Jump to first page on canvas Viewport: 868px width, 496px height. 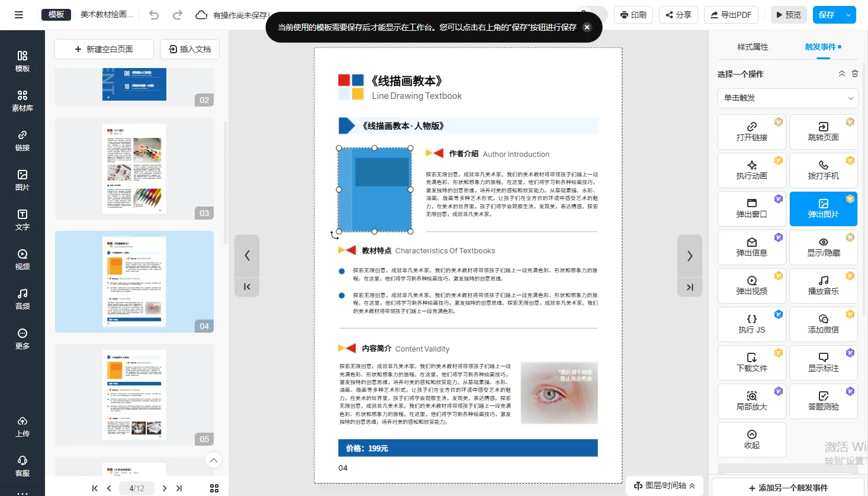(x=247, y=287)
